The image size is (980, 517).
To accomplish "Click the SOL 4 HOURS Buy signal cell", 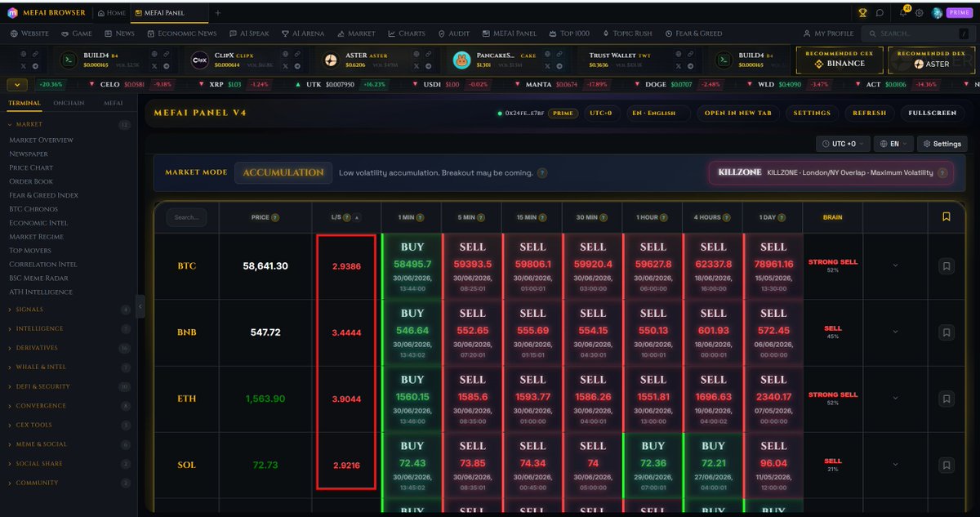I will coord(713,465).
